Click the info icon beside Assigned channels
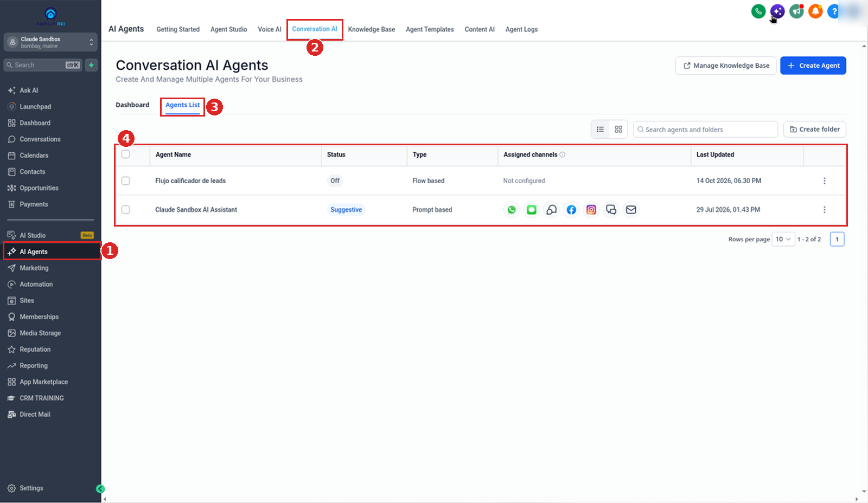 click(x=563, y=155)
